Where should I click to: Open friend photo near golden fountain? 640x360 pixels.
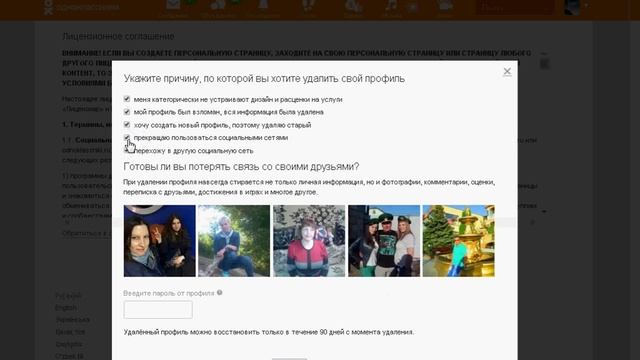tap(458, 241)
